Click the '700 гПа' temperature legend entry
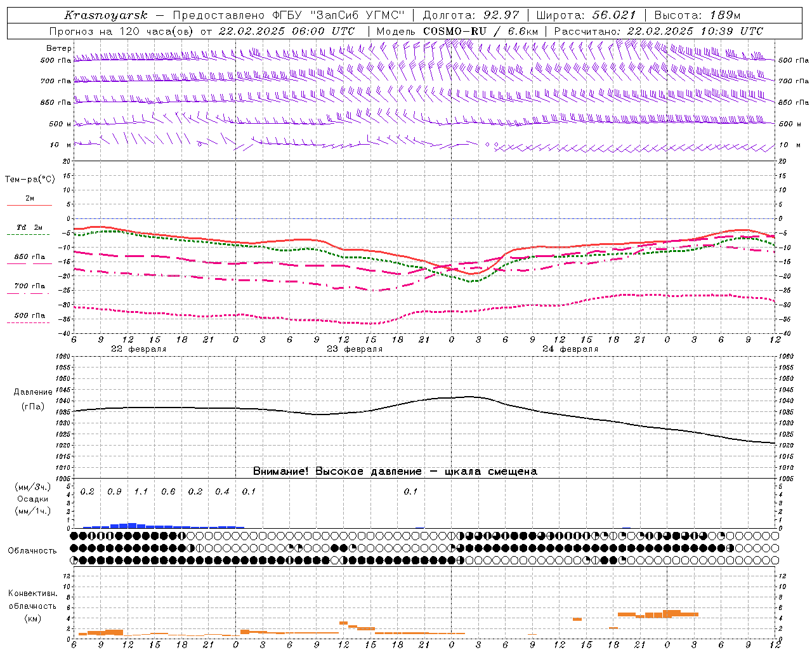 [x=30, y=286]
